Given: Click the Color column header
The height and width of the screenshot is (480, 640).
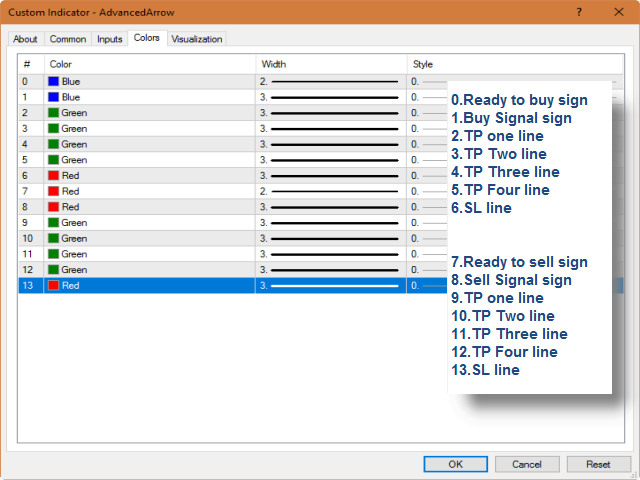Looking at the screenshot, I should pos(150,64).
